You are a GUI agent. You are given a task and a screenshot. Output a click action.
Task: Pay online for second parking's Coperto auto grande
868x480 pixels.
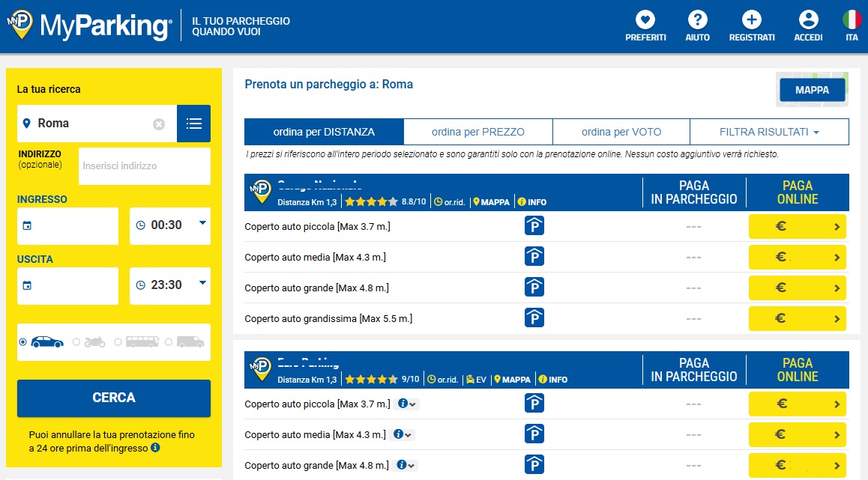[x=797, y=466]
